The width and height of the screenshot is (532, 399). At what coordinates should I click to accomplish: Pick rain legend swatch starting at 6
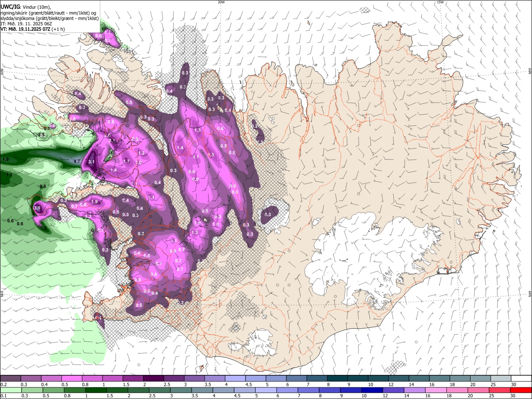click(287, 390)
